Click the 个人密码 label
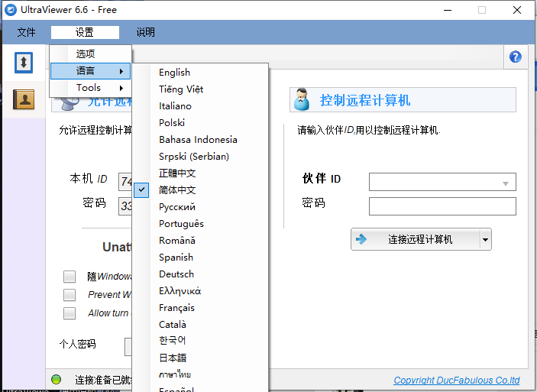The width and height of the screenshot is (537, 392). click(x=77, y=344)
